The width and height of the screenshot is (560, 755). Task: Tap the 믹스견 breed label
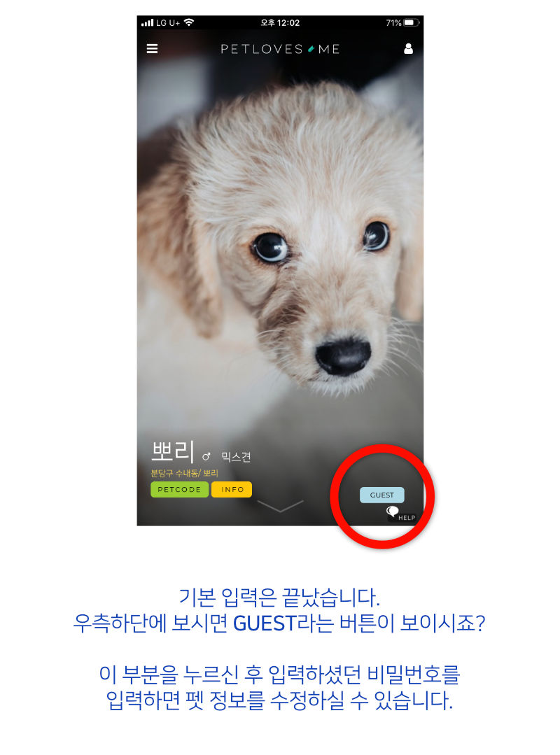pos(236,456)
